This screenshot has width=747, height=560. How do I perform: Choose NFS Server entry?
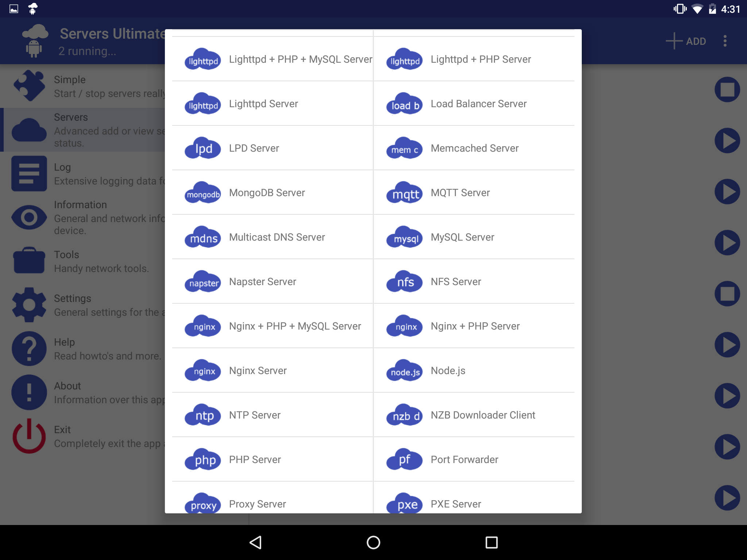pos(474,281)
